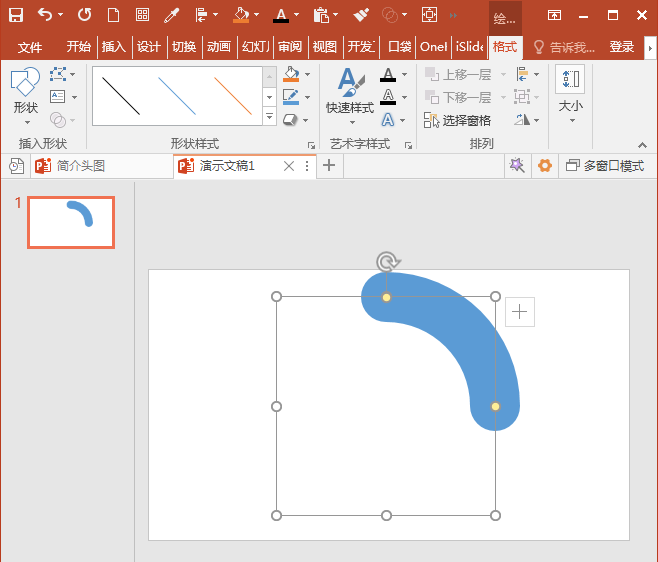Open the 选择窗格 selection pane
The image size is (658, 562).
click(457, 120)
